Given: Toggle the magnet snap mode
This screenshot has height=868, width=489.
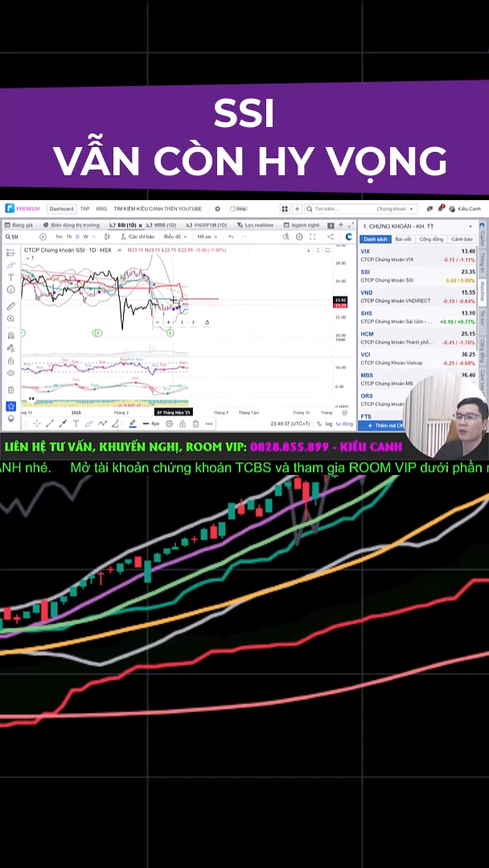Looking at the screenshot, I should [10, 335].
